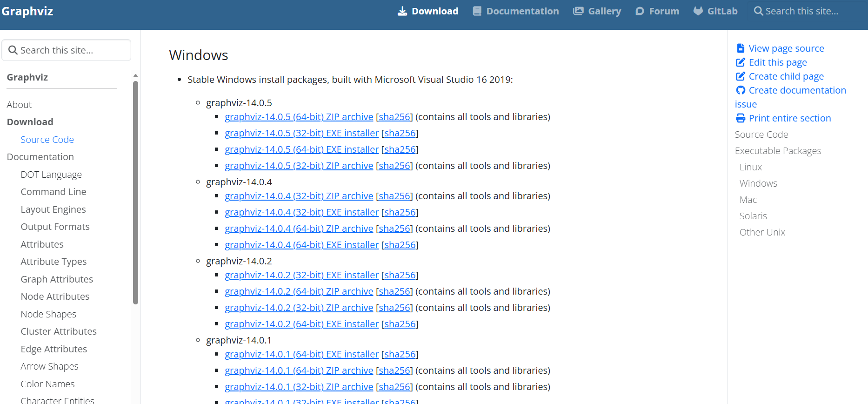Click the Edit this page pencil icon

click(741, 62)
